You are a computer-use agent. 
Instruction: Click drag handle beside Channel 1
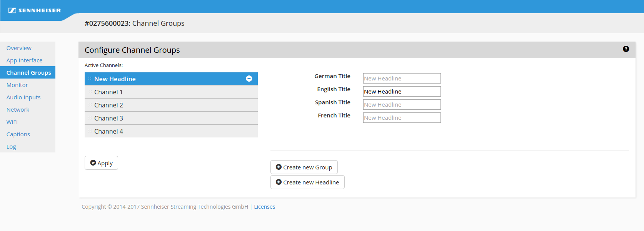90,92
